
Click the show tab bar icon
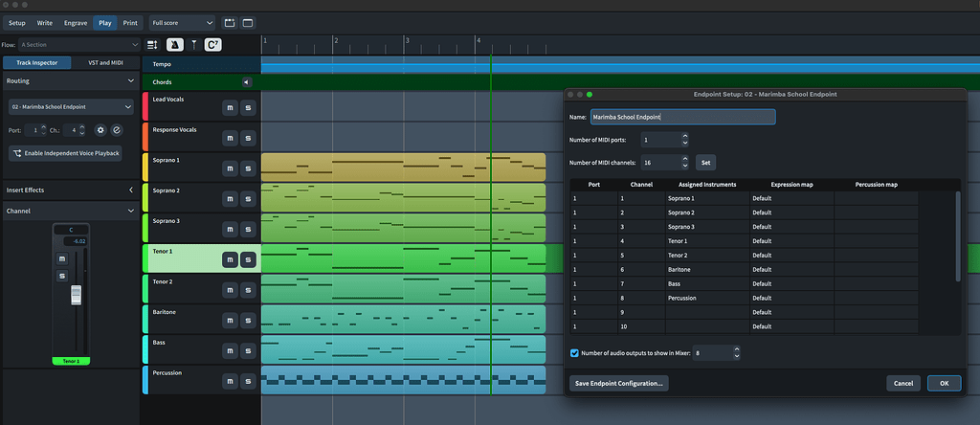coord(230,22)
